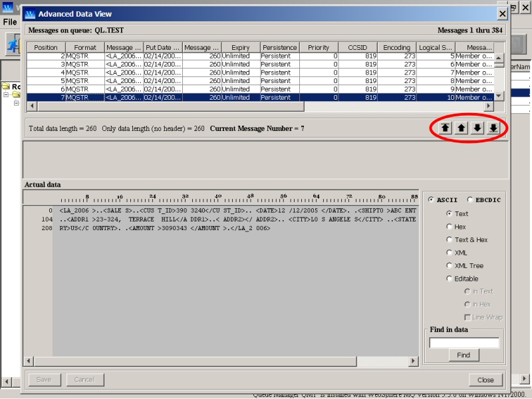This screenshot has height=399, width=532.
Task: Click main window bottom scrollbar left arrow
Action: [7, 381]
